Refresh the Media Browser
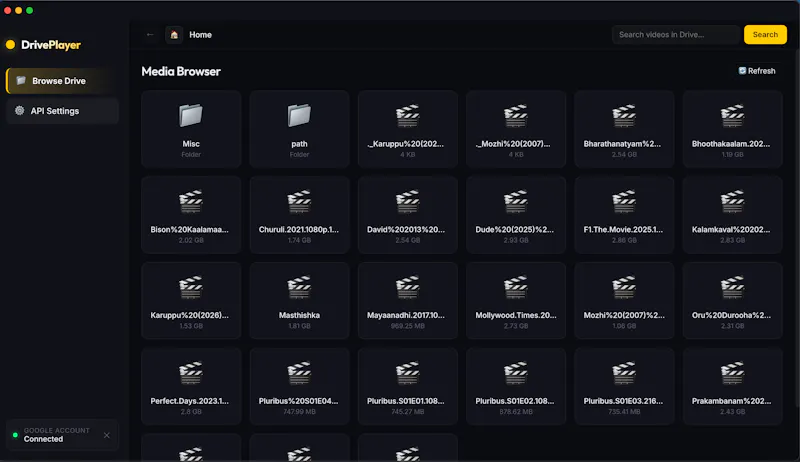This screenshot has height=462, width=800. pyautogui.click(x=757, y=71)
